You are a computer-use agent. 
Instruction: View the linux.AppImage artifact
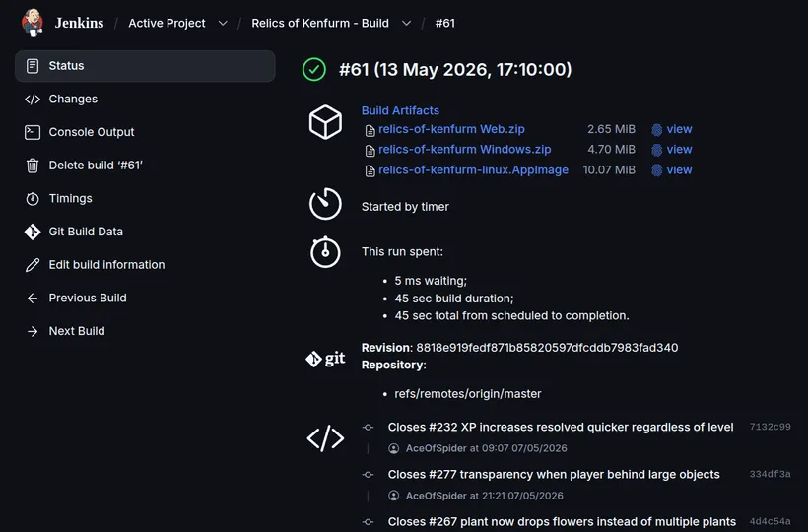(679, 170)
